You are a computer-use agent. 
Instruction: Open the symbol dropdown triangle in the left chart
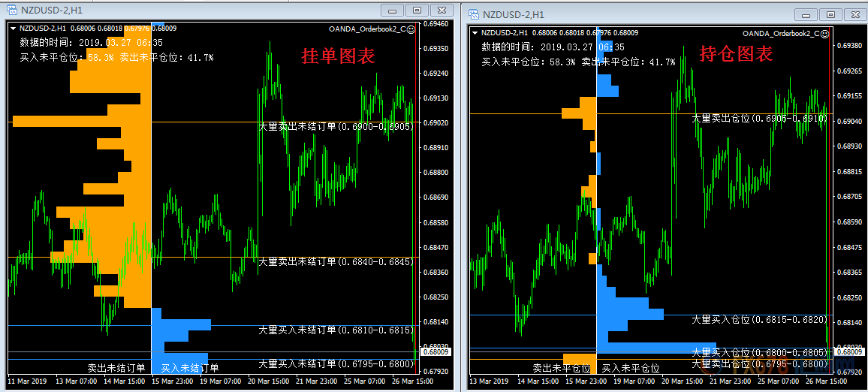click(12, 29)
